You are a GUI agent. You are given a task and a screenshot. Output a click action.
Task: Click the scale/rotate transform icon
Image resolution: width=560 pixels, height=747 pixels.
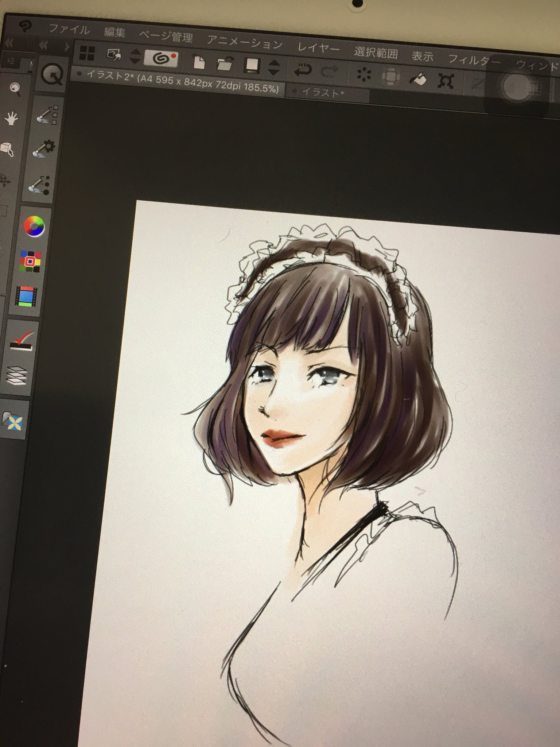point(446,81)
